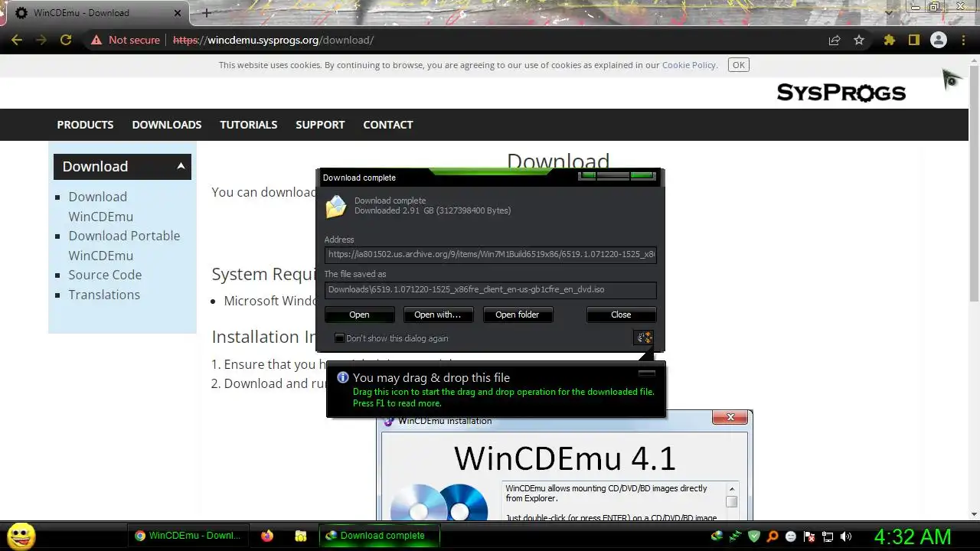Image resolution: width=980 pixels, height=551 pixels.
Task: Open the SUPPORT menu
Action: 320,125
